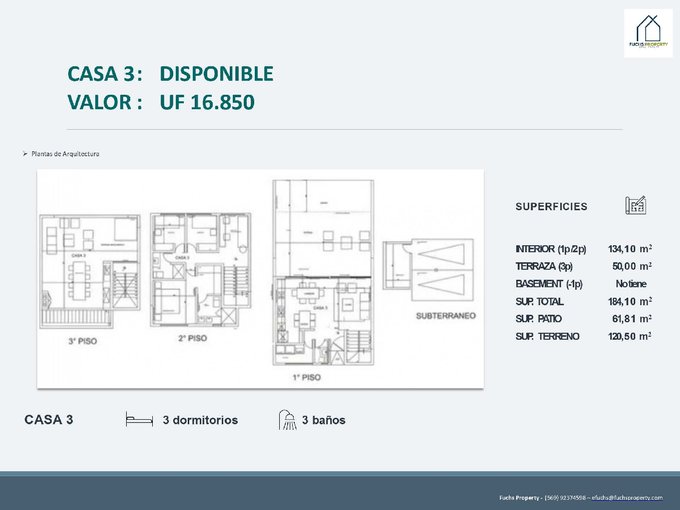Image resolution: width=680 pixels, height=510 pixels.
Task: Click the 'SUBTERRANEO' caption
Action: 446,316
